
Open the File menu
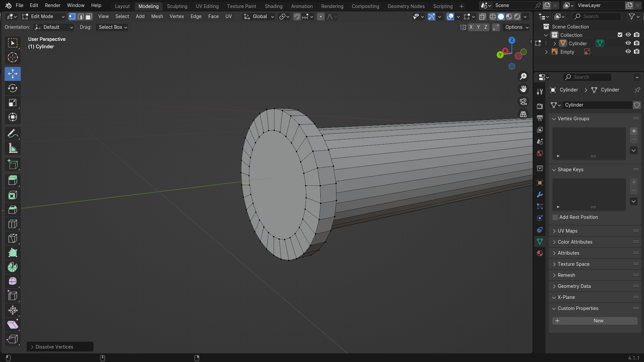(x=19, y=5)
